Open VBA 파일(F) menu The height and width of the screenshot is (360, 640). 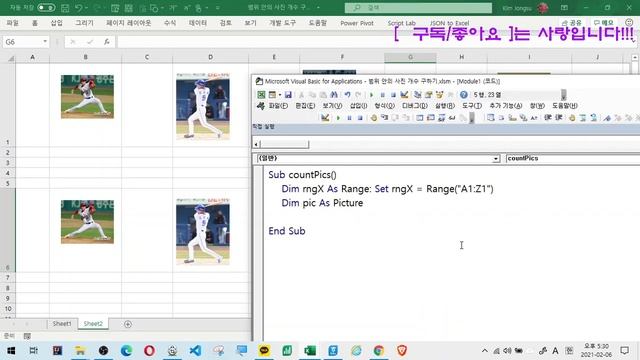[x=278, y=106]
